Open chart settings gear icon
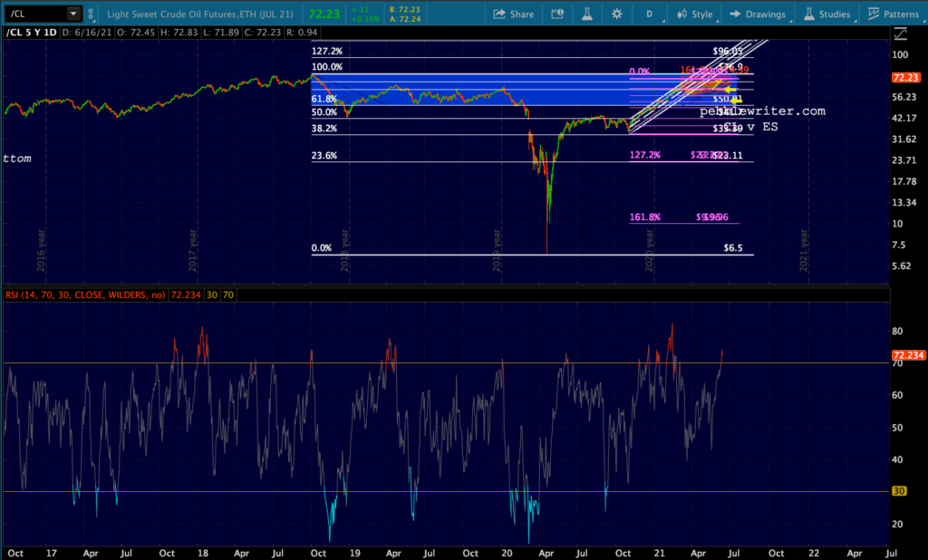 (x=617, y=14)
